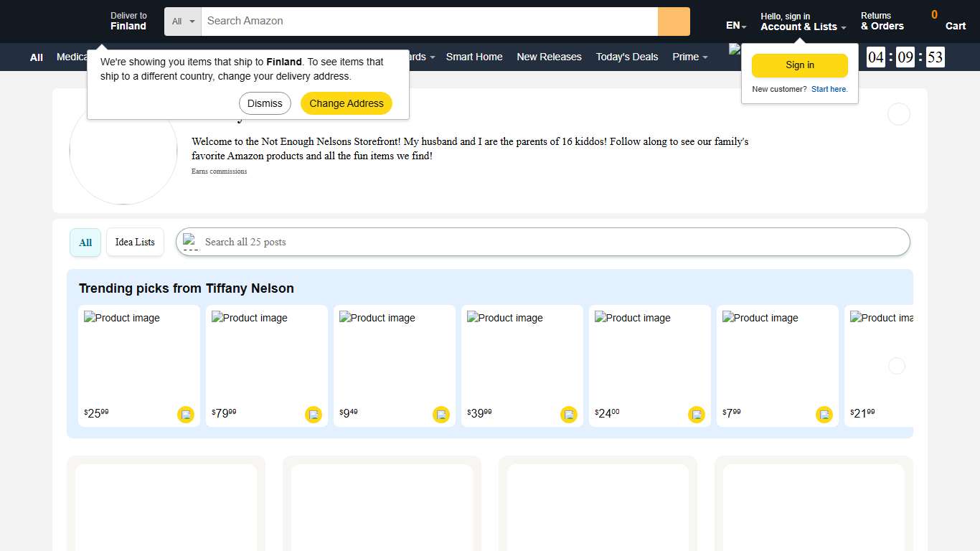Click the orange search magnifier button
This screenshot has width=980, height=551.
tap(673, 21)
